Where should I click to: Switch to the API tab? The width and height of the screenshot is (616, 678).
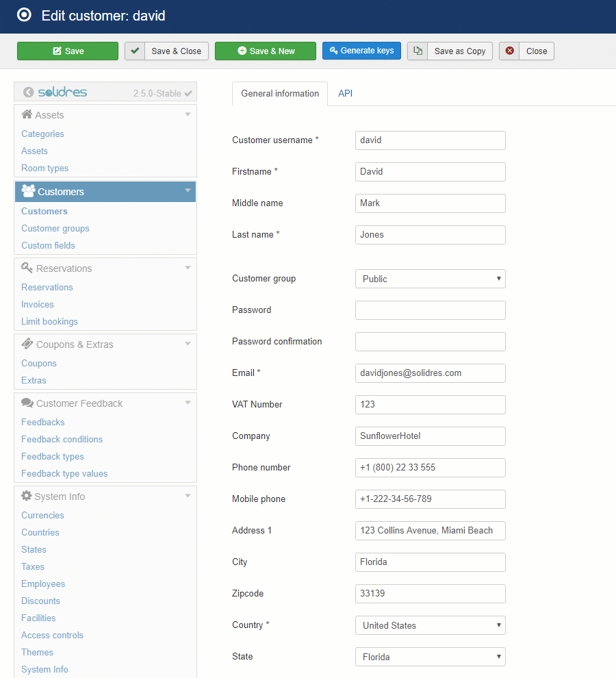(x=345, y=93)
